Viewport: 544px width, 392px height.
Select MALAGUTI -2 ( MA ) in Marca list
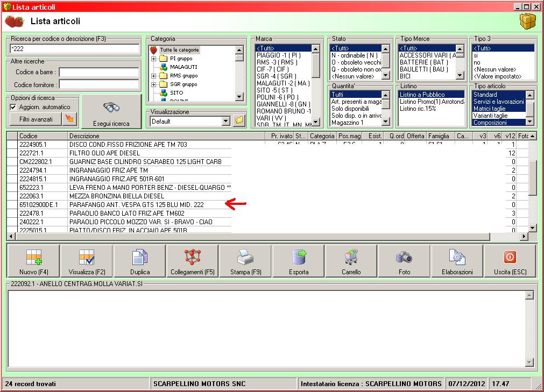283,83
